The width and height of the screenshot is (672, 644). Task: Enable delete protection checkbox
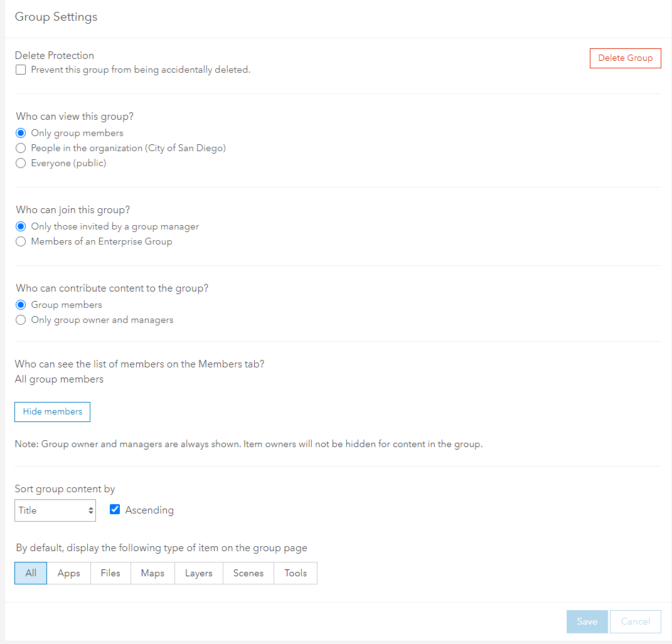click(x=21, y=70)
